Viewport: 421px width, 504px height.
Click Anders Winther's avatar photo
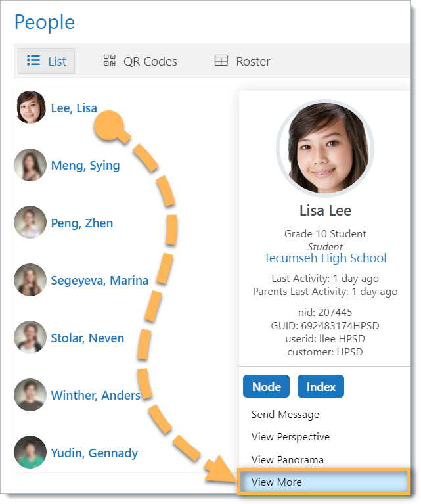tap(30, 395)
